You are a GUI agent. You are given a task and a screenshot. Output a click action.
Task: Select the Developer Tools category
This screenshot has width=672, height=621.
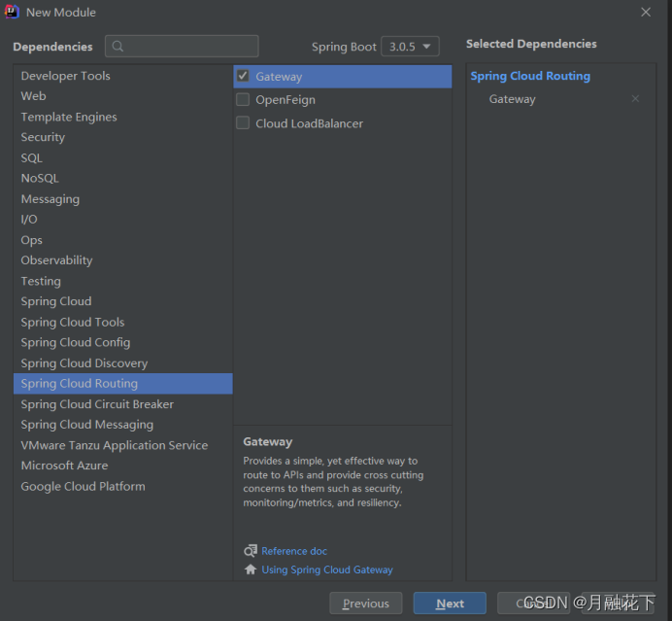(123, 76)
